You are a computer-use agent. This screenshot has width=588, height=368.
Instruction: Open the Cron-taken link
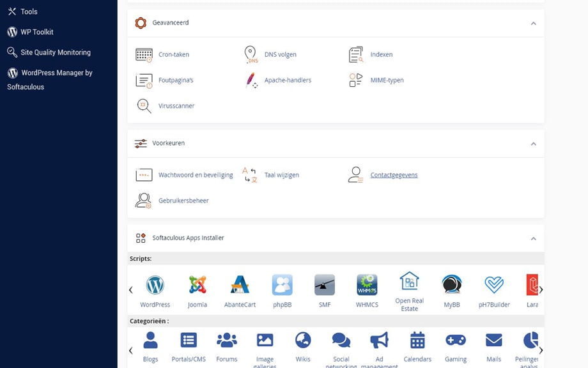point(174,54)
